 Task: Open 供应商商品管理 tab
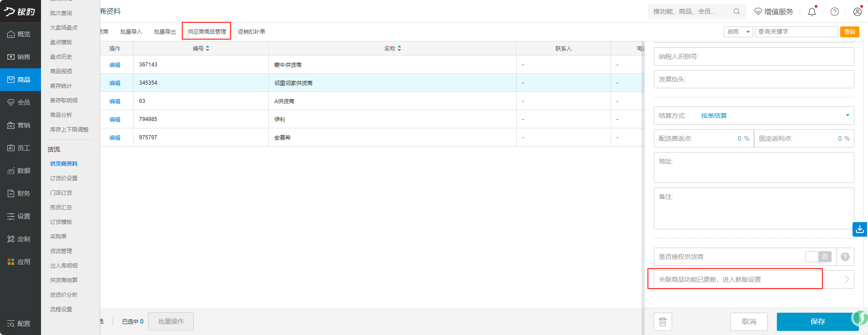(x=207, y=31)
